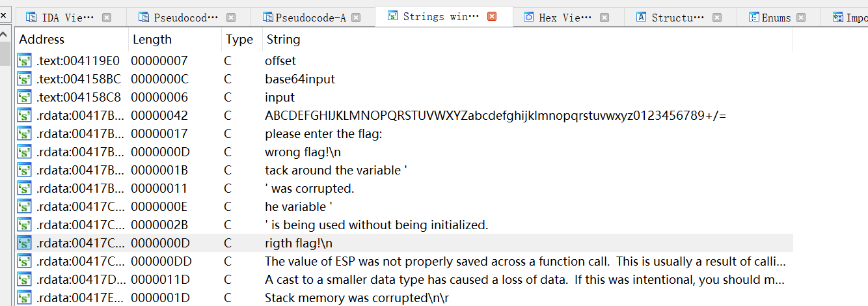Screen dimensions: 868x306
Task: Click the Structures tab icon
Action: coord(642,18)
